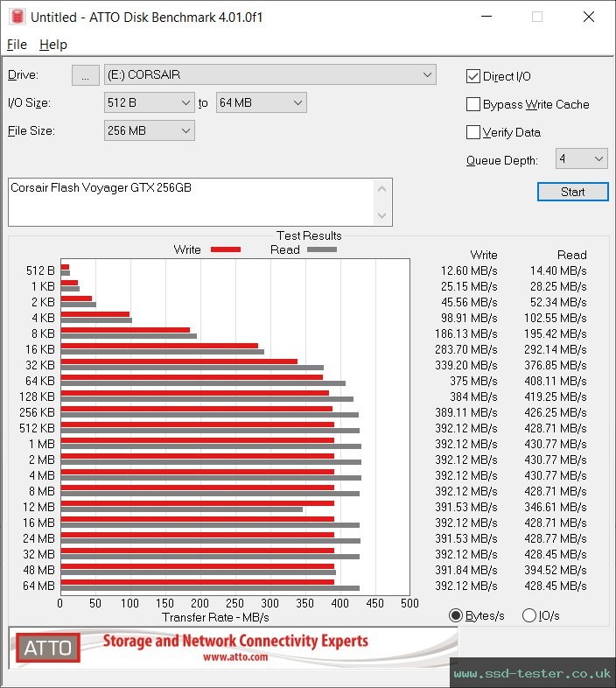Click the 283.70 MB/s write value
This screenshot has height=688, width=616.
click(466, 349)
